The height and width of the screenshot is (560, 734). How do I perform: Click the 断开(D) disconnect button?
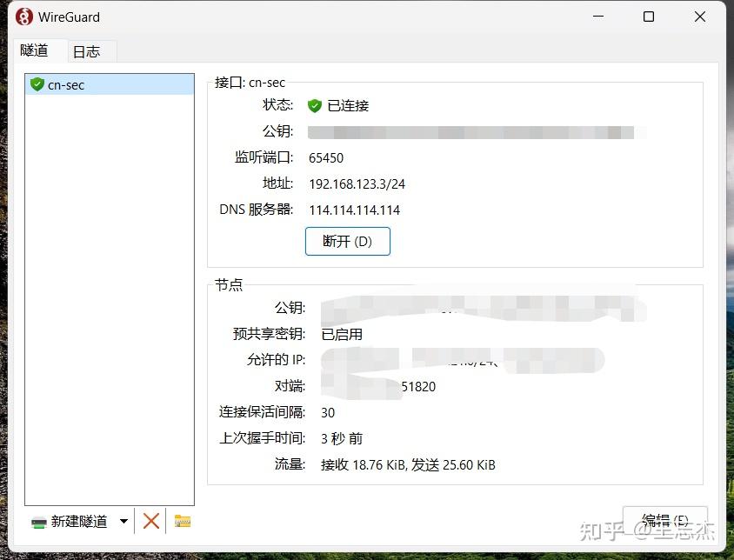[347, 242]
